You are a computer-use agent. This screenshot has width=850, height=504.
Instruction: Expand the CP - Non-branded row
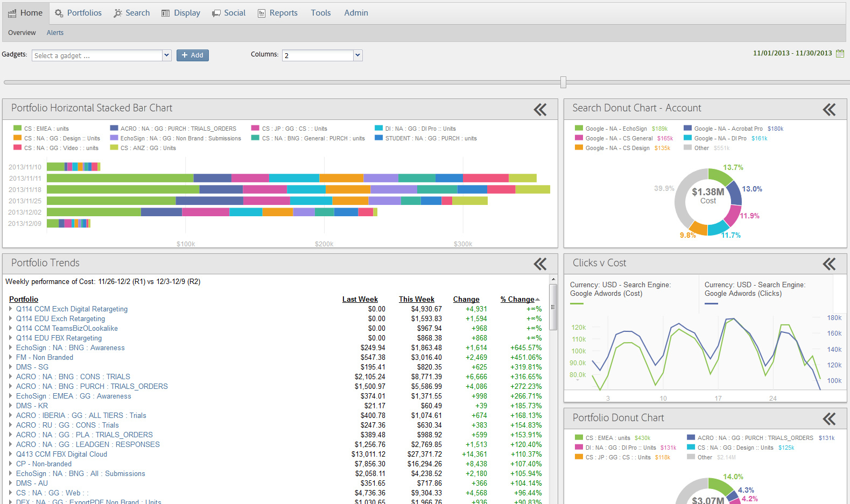[11, 464]
